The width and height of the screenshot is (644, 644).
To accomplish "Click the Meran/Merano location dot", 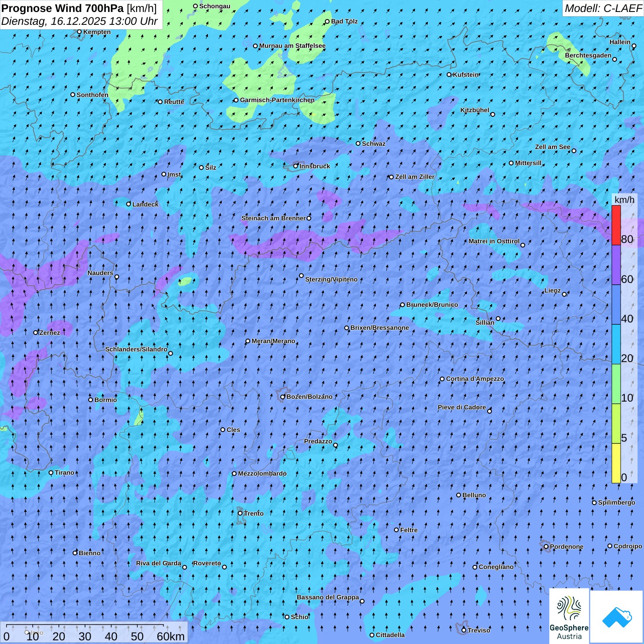I will pyautogui.click(x=248, y=341).
